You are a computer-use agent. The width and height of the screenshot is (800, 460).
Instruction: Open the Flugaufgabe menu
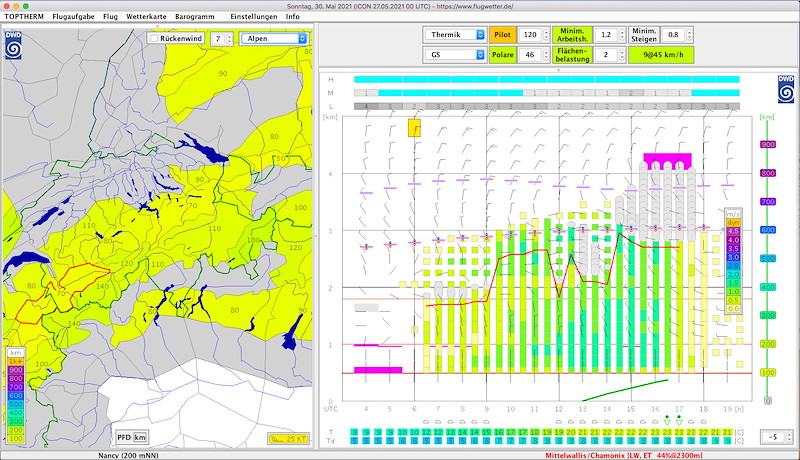pos(73,16)
